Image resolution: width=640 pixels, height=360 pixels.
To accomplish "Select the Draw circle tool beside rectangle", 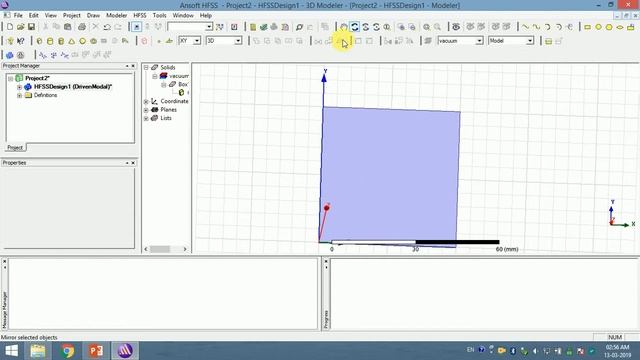I will [x=598, y=27].
